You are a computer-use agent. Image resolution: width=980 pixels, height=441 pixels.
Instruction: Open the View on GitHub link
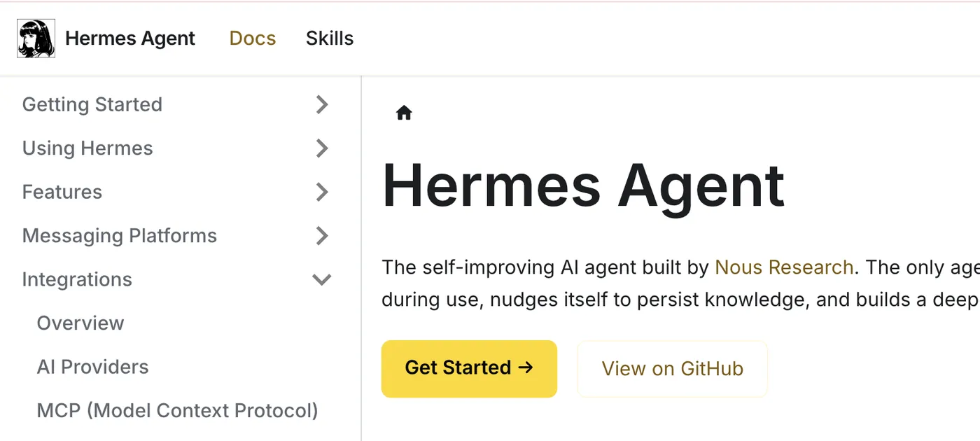pyautogui.click(x=672, y=369)
